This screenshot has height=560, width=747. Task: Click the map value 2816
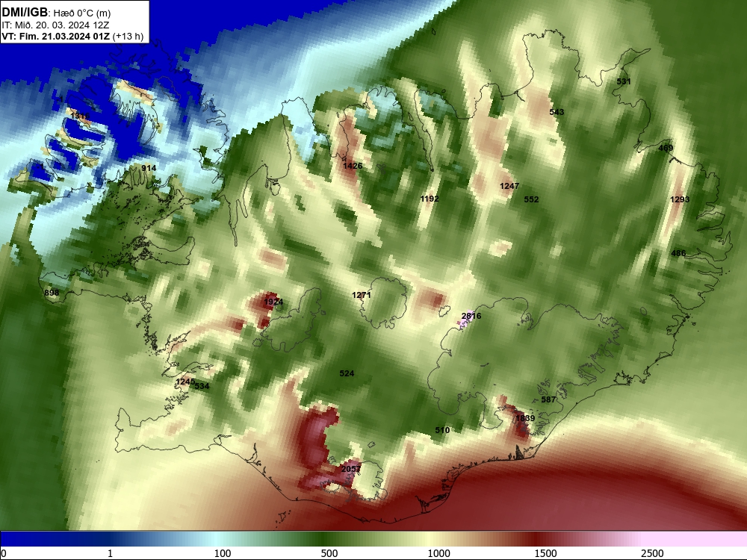click(x=471, y=316)
